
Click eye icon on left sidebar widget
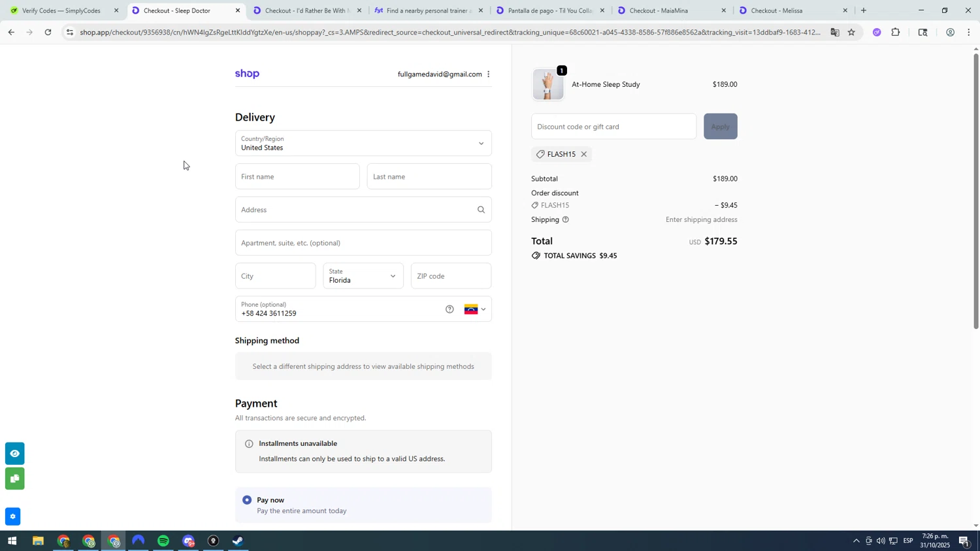point(14,454)
